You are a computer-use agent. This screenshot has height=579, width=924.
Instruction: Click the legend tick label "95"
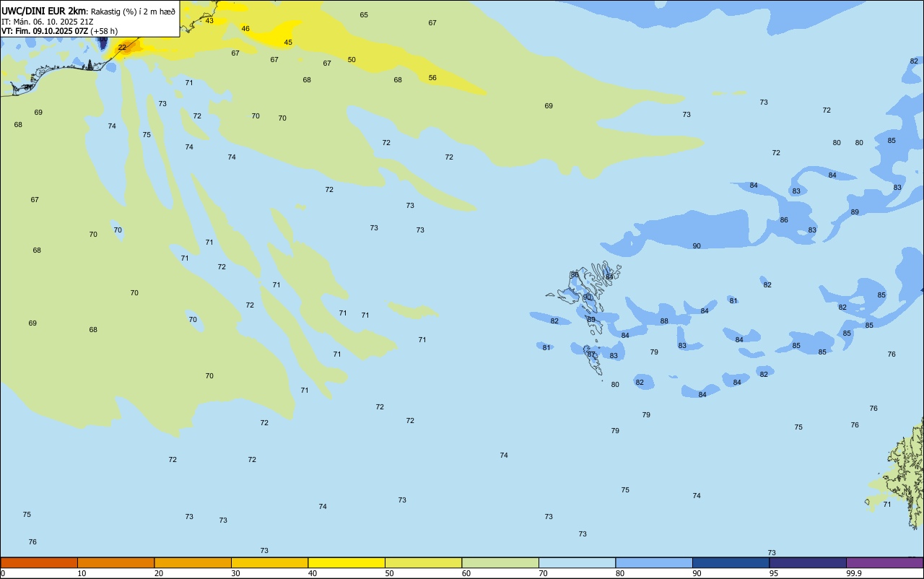774,573
